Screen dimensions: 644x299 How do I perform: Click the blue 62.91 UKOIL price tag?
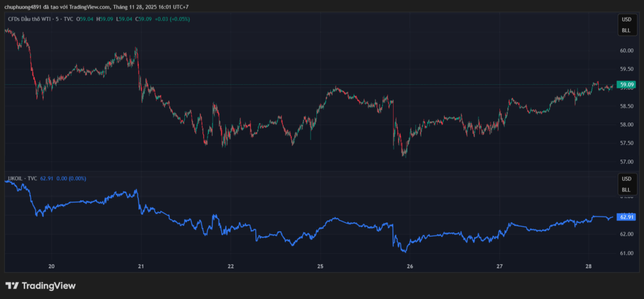coord(626,217)
